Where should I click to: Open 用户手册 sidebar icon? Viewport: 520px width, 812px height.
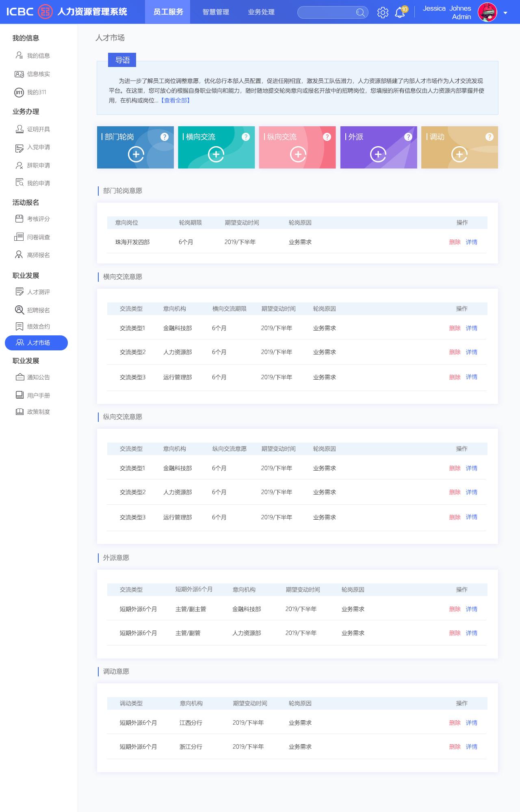coord(19,395)
